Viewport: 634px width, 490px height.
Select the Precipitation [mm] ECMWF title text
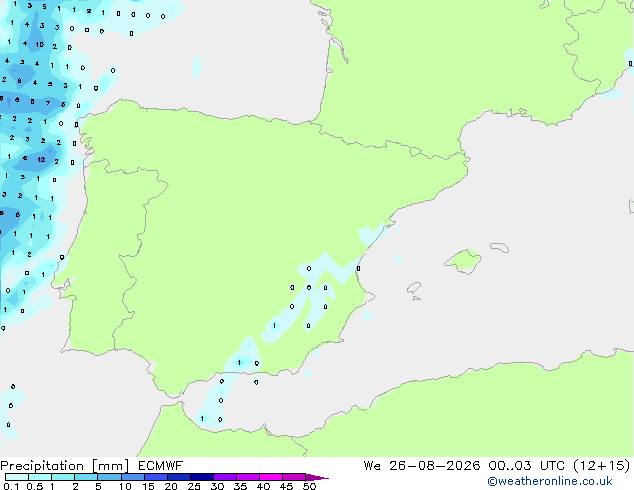[92, 466]
